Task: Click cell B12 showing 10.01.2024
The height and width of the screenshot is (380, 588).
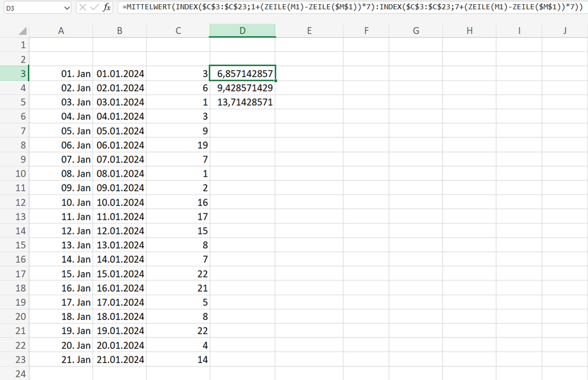Action: (119, 203)
